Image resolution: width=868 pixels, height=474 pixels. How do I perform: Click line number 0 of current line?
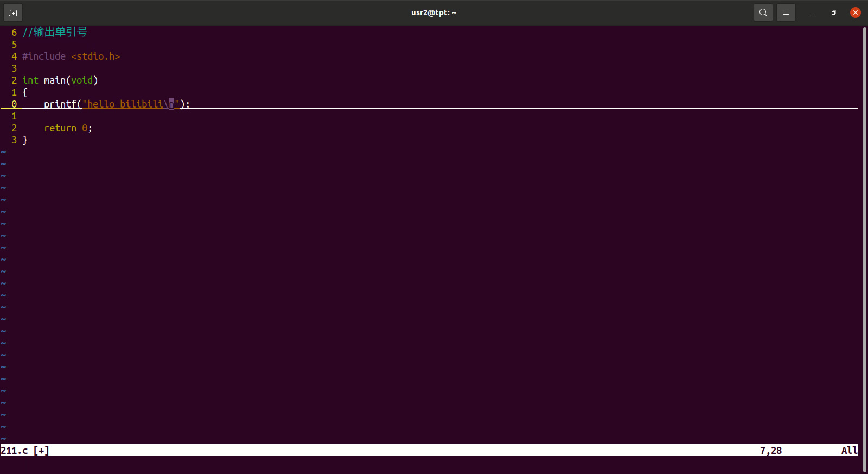pyautogui.click(x=14, y=104)
